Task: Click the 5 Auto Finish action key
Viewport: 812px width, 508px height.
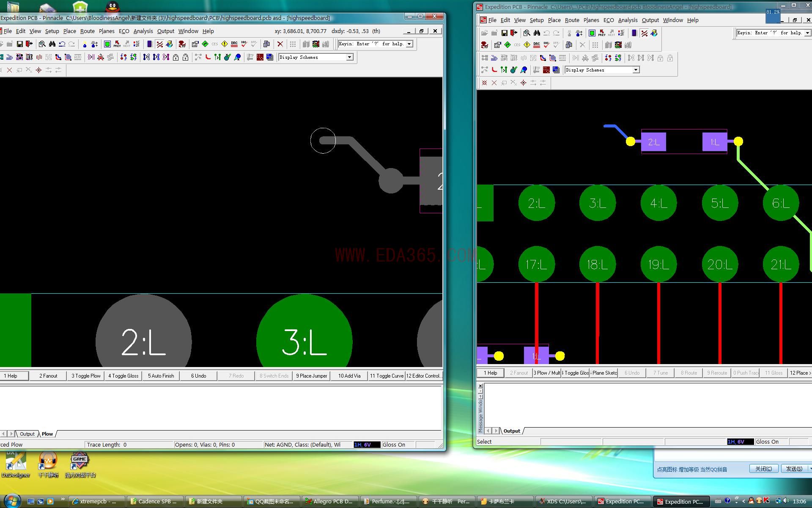Action: pos(161,376)
